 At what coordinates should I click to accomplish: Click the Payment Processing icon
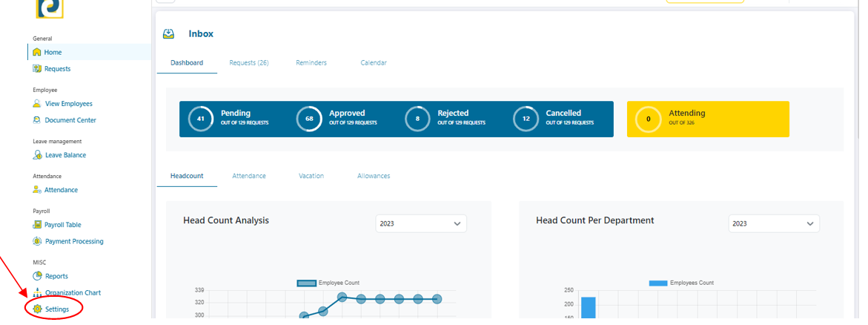click(x=37, y=241)
